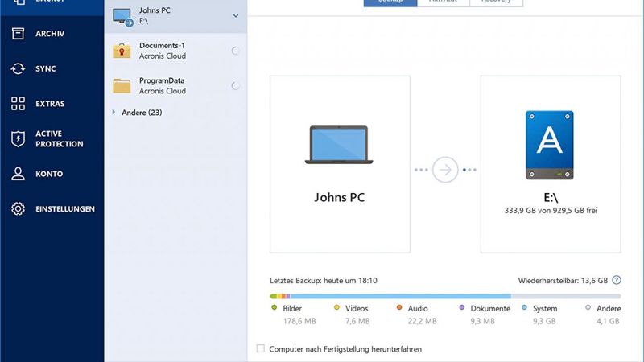
Task: Click the '9,3 MB' Dokumente value
Action: click(x=482, y=321)
